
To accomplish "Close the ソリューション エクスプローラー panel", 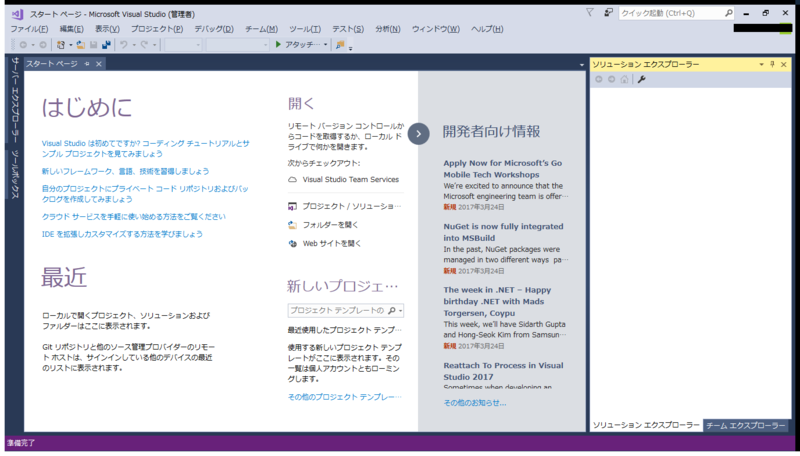I will click(x=784, y=64).
